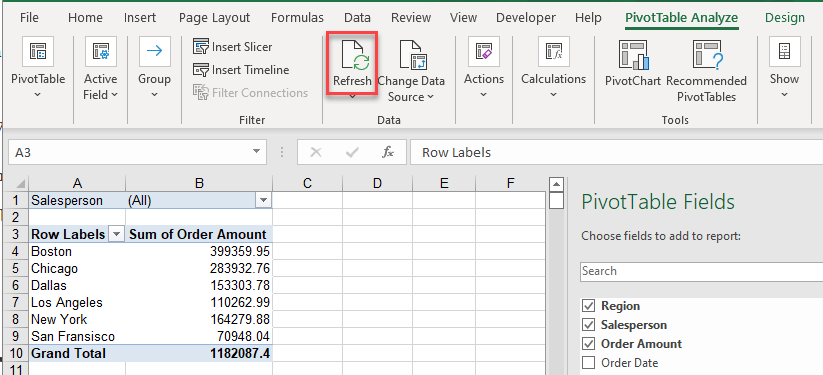Image resolution: width=823 pixels, height=375 pixels.
Task: Click the Select All corner triangle
Action: tap(19, 183)
